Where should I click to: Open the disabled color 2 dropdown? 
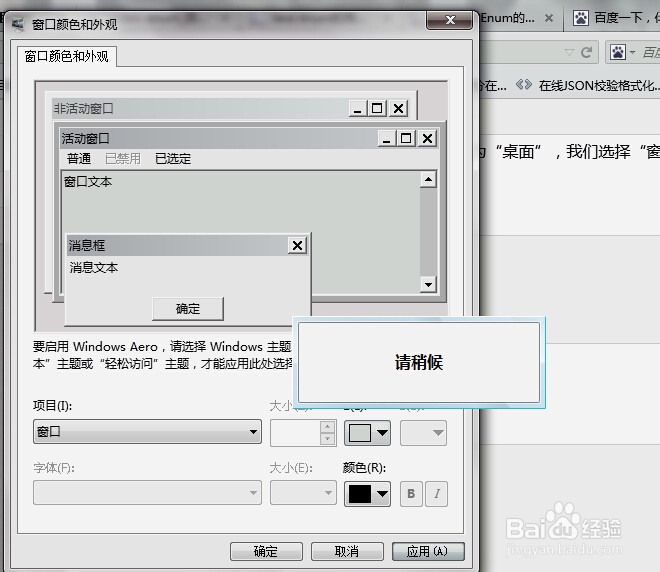(423, 433)
